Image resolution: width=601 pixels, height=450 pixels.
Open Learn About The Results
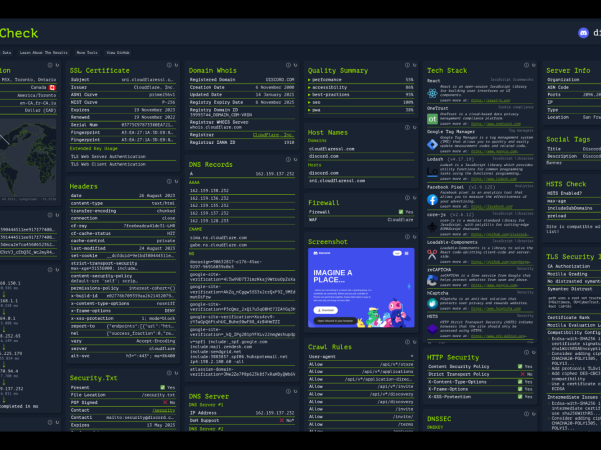[44, 53]
